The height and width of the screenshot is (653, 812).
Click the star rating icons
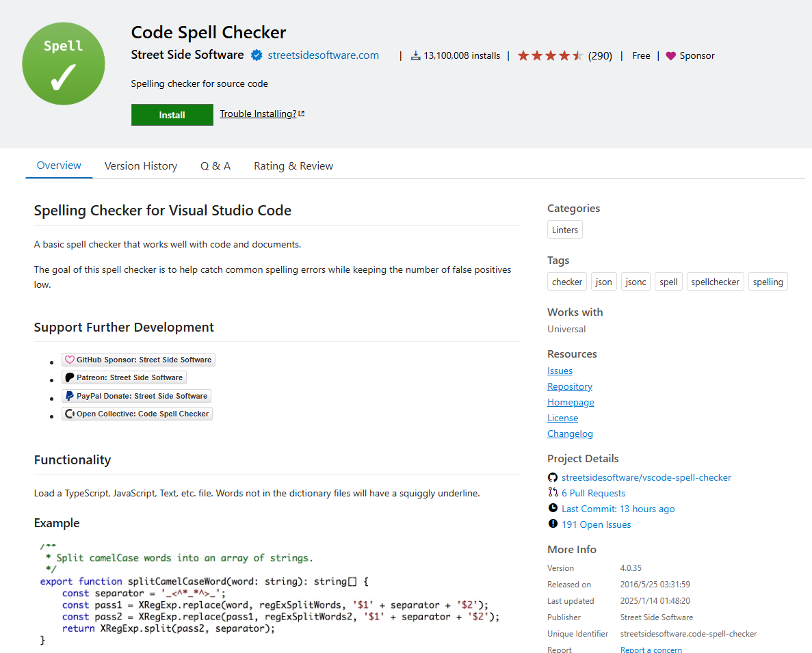click(550, 55)
